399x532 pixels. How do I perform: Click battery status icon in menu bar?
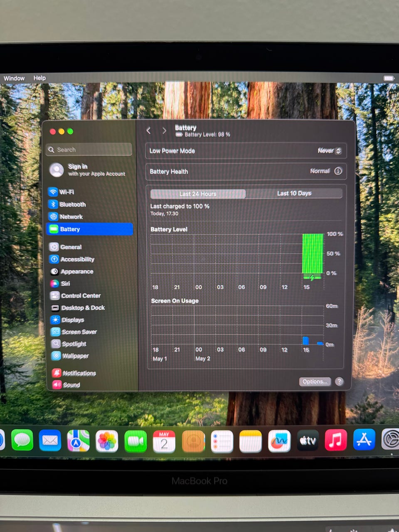click(389, 78)
